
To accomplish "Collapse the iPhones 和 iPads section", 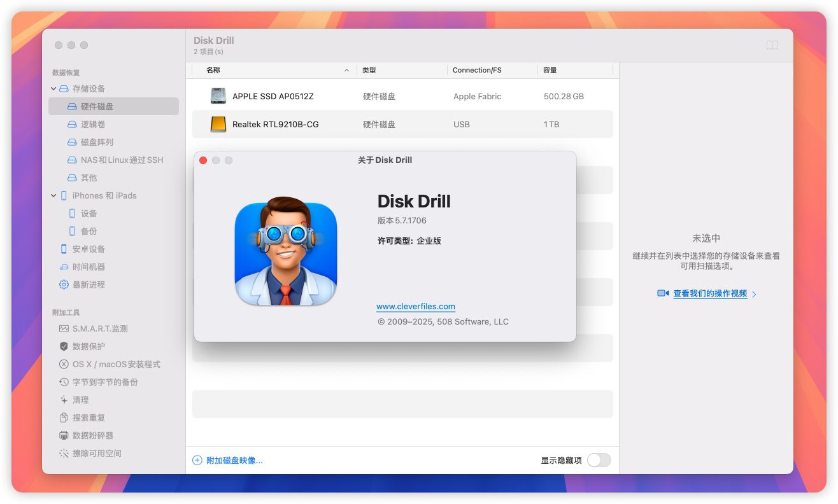I will tap(53, 195).
